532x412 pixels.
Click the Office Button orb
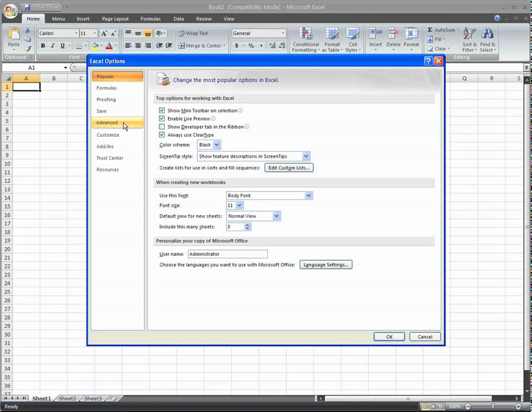tap(10, 11)
